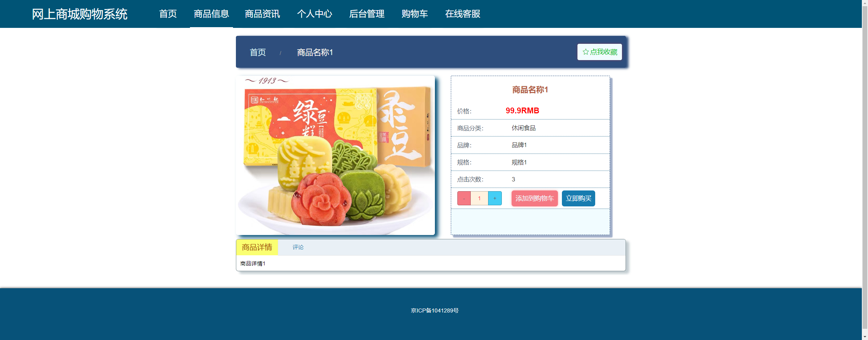Decrease quantity with the - stepper
The width and height of the screenshot is (868, 340).
[x=464, y=198]
